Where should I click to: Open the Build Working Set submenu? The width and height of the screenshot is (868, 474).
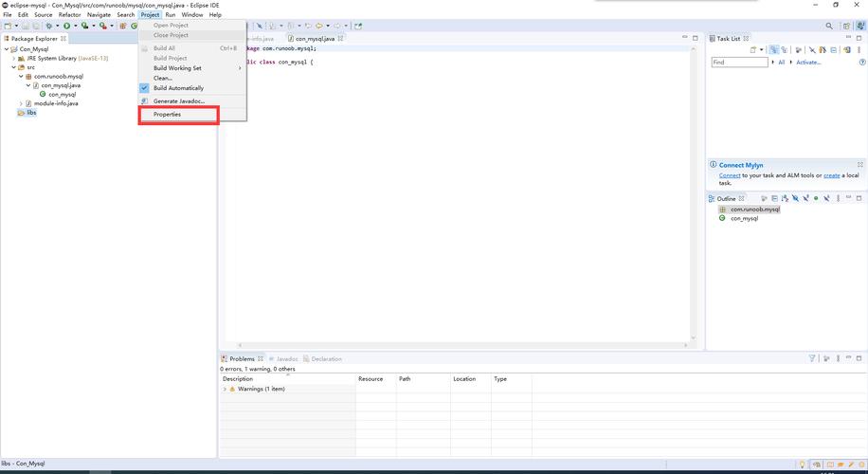[191, 68]
